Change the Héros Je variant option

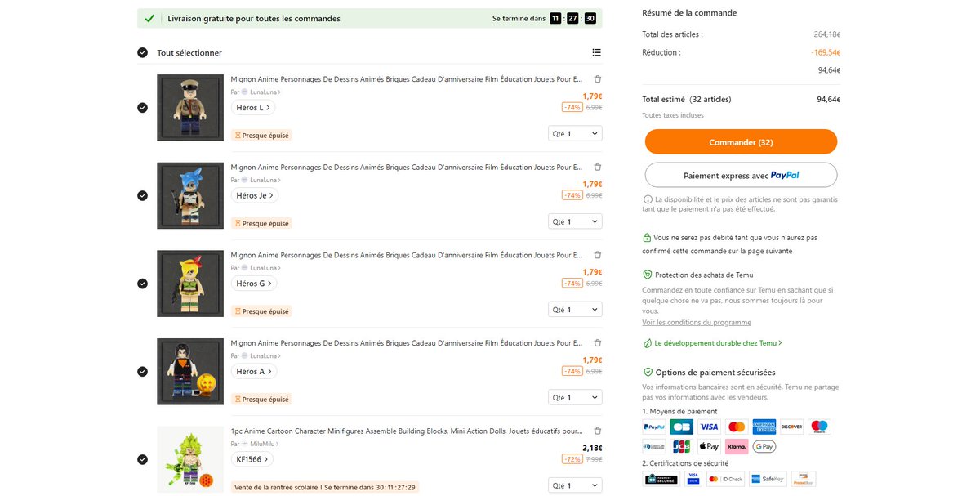point(255,195)
